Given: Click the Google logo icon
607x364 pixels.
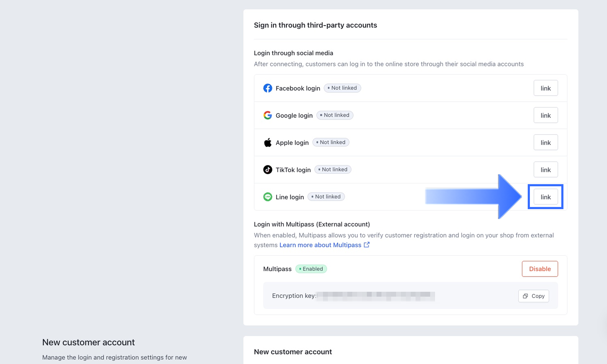Looking at the screenshot, I should [267, 115].
